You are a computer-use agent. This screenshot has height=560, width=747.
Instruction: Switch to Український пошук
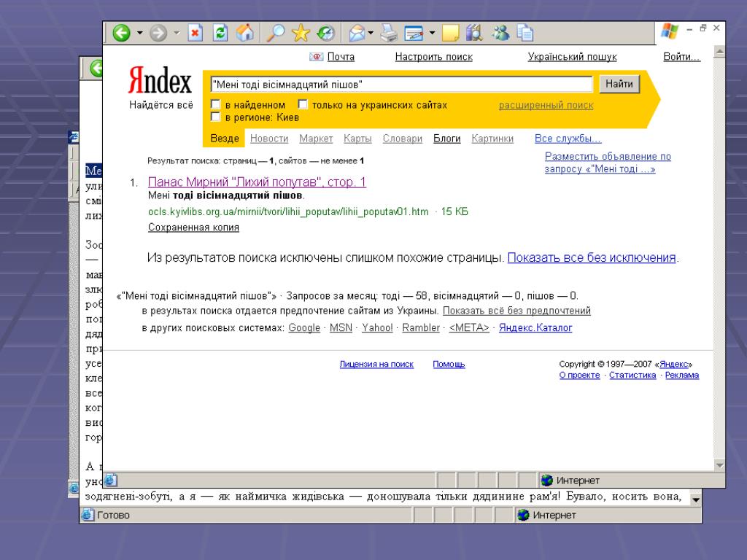pyautogui.click(x=572, y=57)
